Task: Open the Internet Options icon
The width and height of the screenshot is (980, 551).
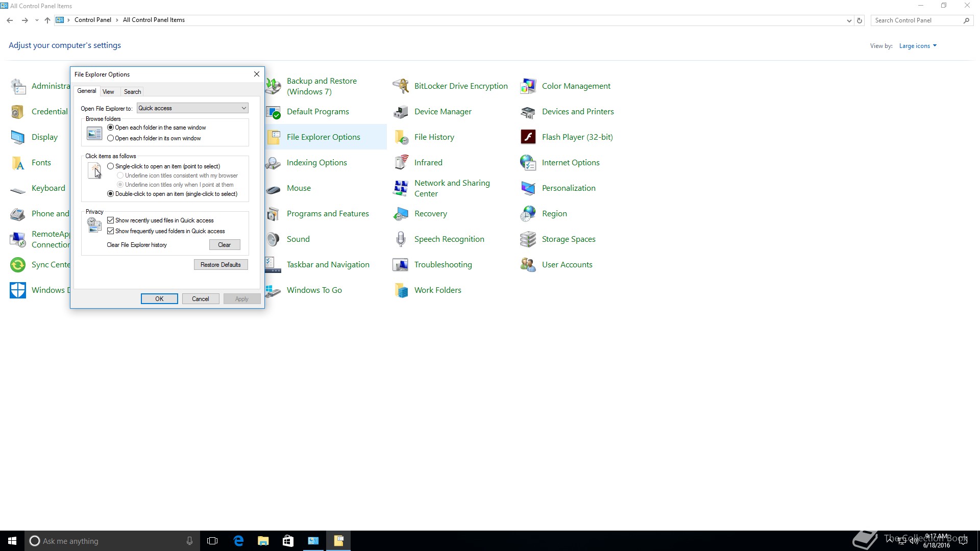Action: (528, 163)
